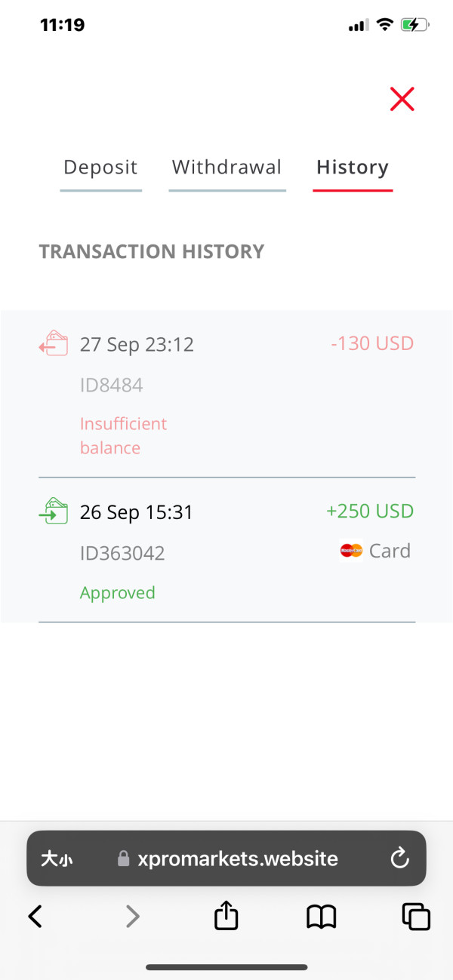Viewport: 453px width, 980px height.
Task: Open Safari bookmarks
Action: click(321, 917)
